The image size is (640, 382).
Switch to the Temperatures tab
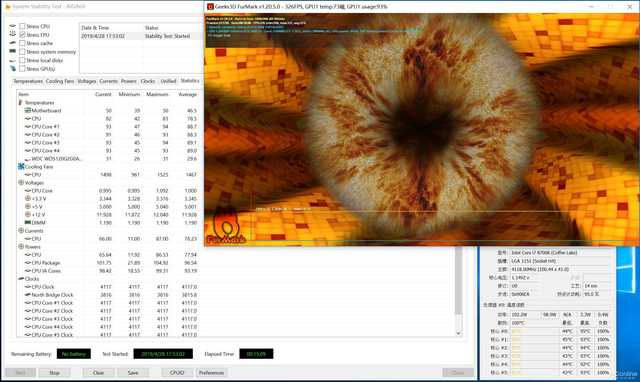pos(28,81)
